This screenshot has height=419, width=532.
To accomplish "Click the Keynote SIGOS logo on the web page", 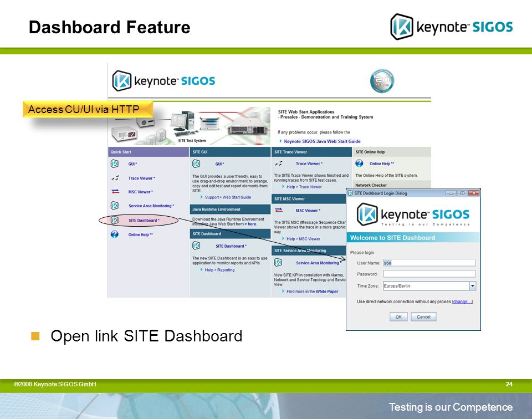I will pos(163,81).
